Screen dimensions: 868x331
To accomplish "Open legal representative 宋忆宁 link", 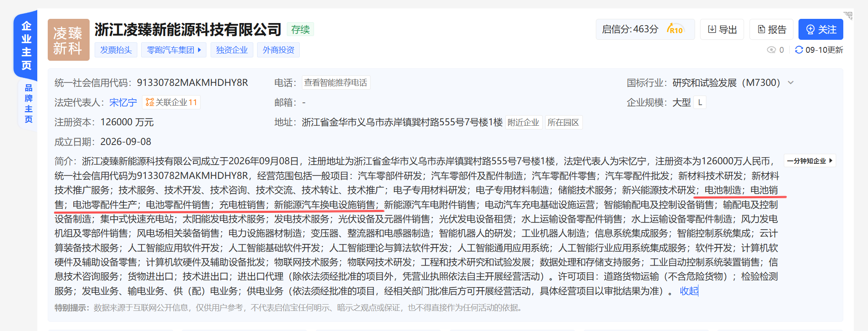I will pos(123,102).
